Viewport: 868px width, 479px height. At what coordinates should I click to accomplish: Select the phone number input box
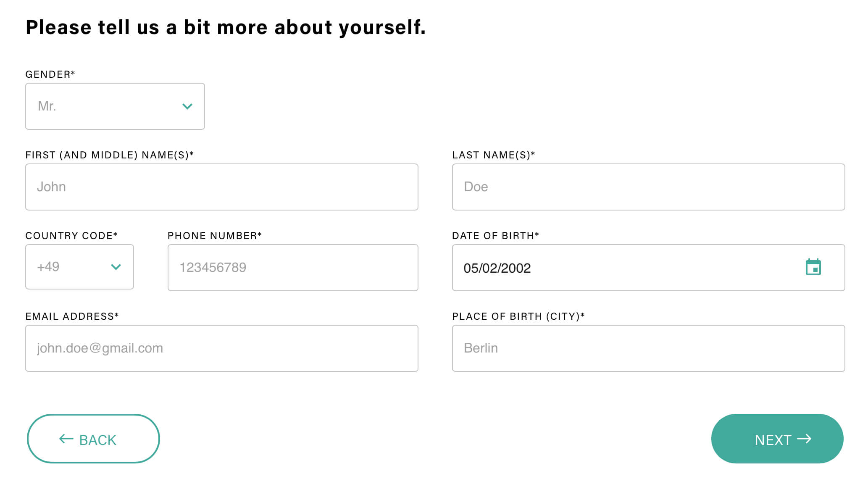point(292,268)
